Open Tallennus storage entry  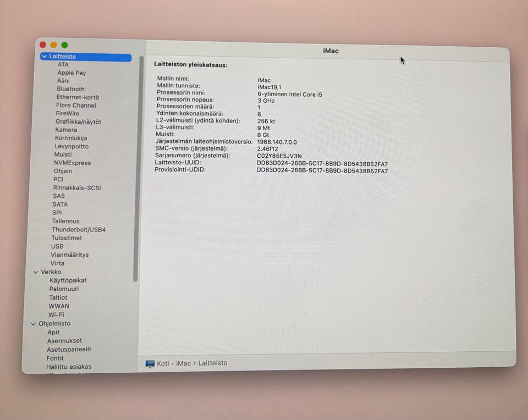(65, 221)
